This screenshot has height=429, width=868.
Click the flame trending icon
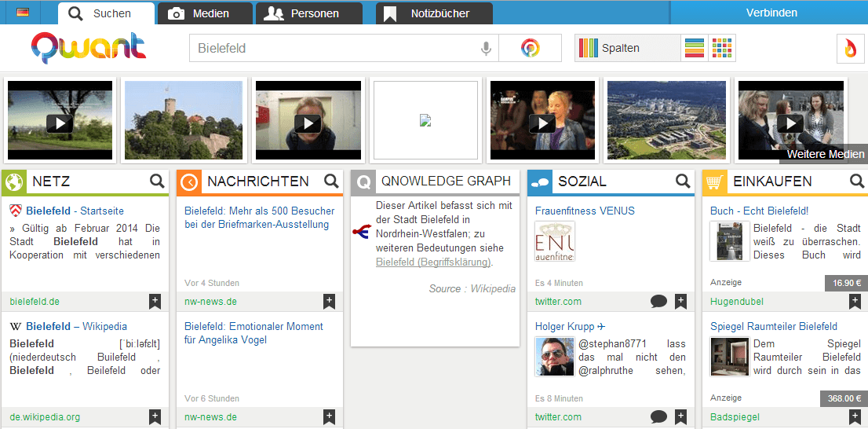click(x=850, y=48)
